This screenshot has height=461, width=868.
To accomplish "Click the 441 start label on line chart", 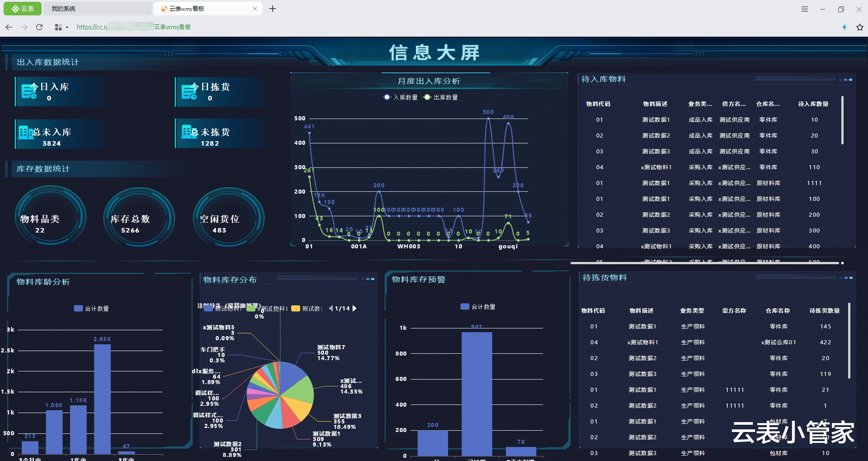I will coord(309,127).
